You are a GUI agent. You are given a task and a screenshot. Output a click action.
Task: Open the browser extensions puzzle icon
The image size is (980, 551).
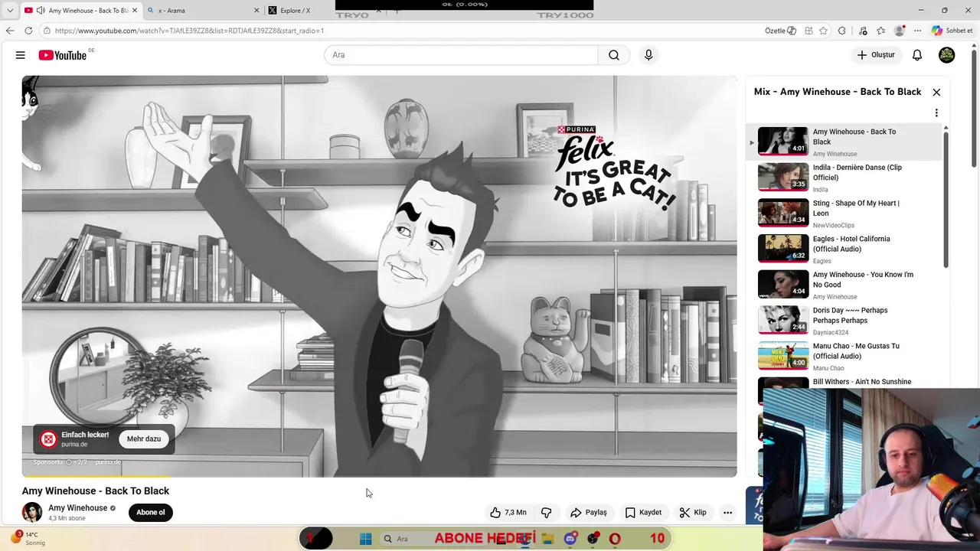[x=842, y=31]
